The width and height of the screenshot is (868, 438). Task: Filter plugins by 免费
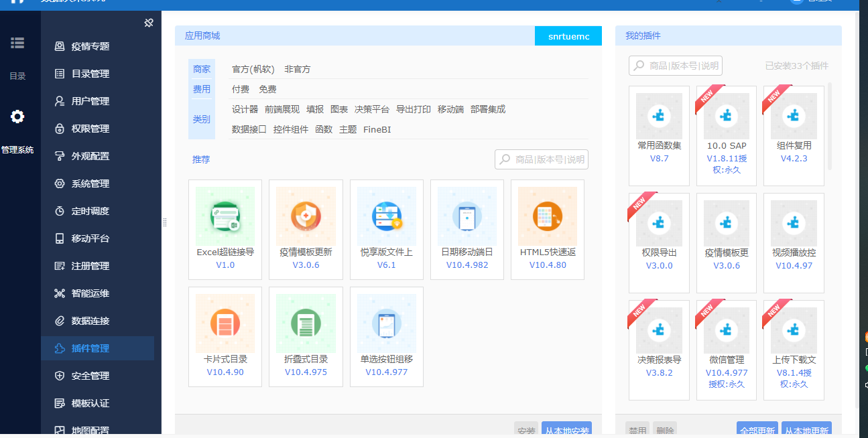tap(267, 89)
